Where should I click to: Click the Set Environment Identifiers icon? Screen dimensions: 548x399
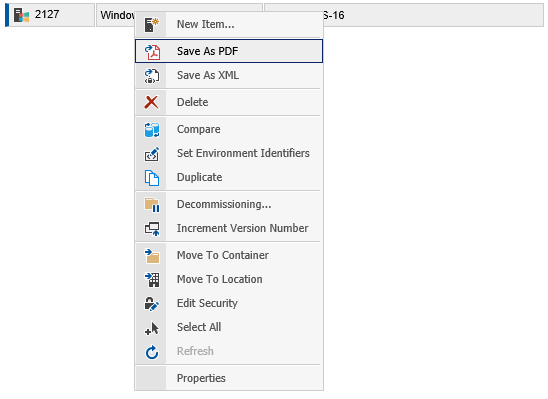(152, 154)
